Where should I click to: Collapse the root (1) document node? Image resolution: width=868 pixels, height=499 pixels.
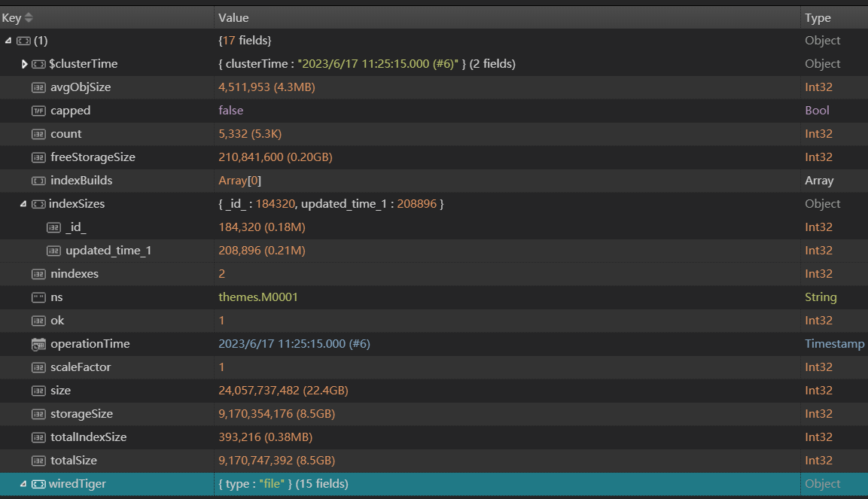point(8,41)
